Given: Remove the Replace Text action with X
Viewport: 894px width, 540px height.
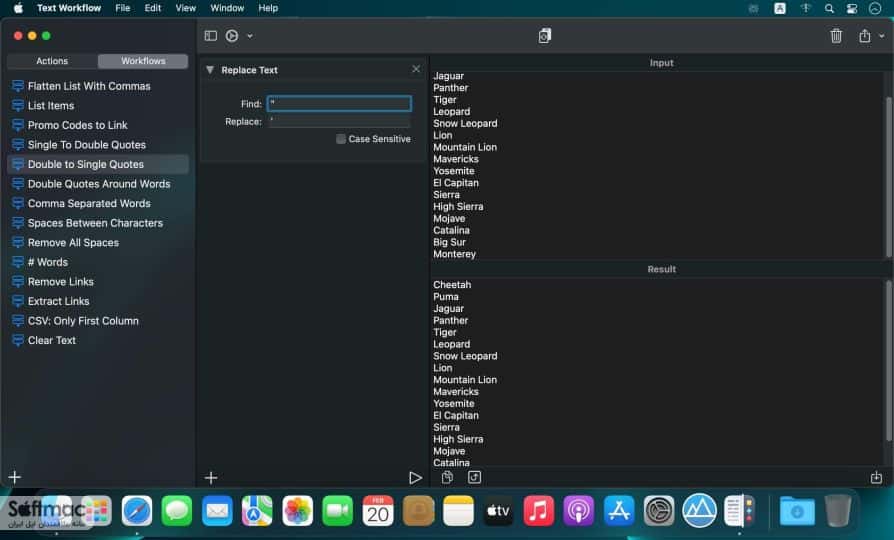Looking at the screenshot, I should point(416,69).
